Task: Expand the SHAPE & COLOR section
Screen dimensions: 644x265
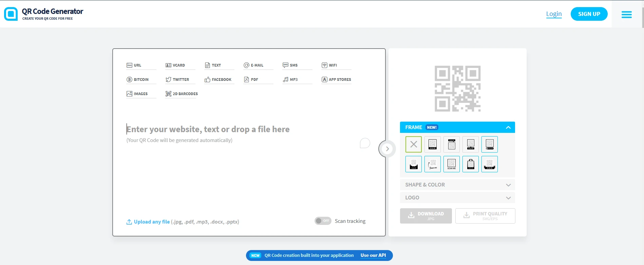Action: click(x=457, y=185)
